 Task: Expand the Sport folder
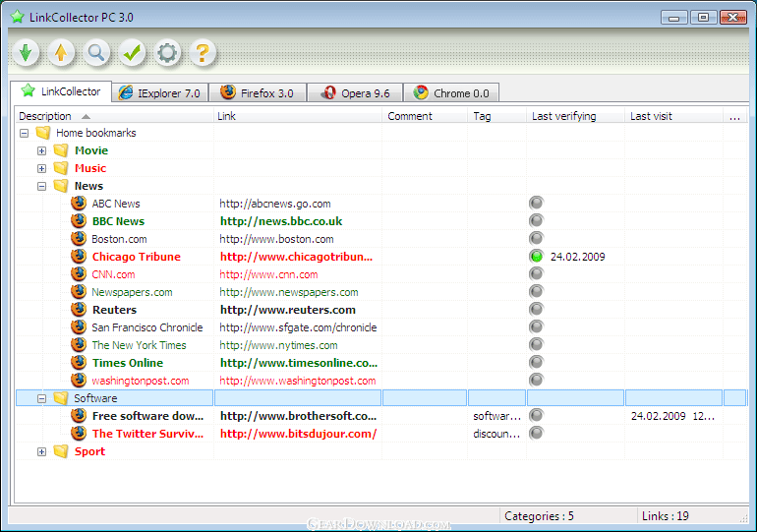click(x=42, y=451)
